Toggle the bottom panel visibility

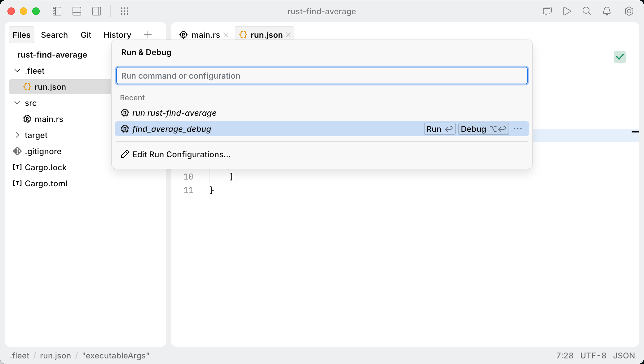pos(77,11)
